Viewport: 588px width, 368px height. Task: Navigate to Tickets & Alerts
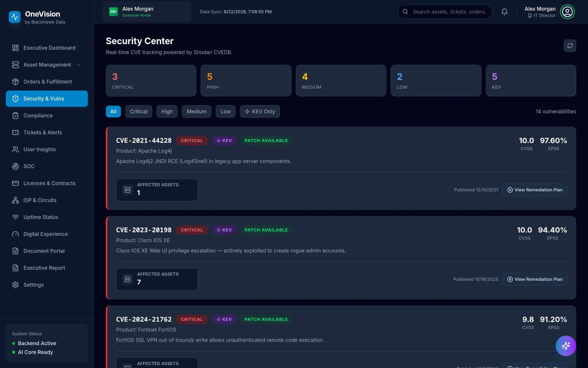pyautogui.click(x=47, y=132)
